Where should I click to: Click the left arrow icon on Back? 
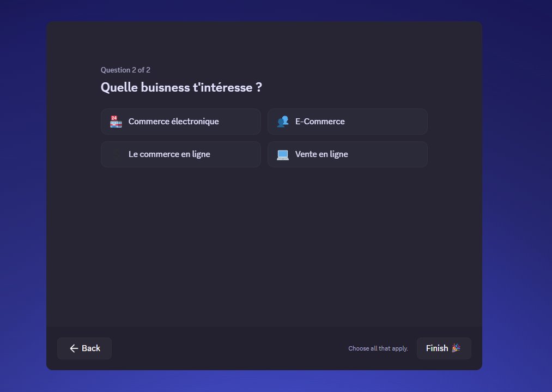(74, 348)
